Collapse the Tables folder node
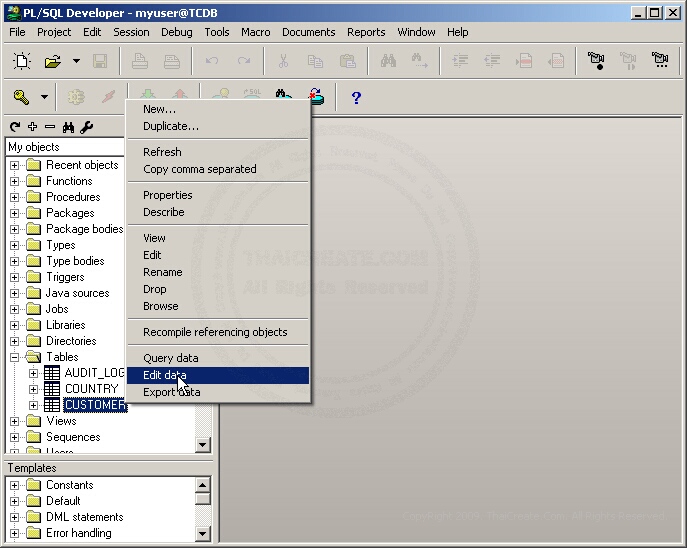Viewport: 687px width, 548px height. tap(15, 357)
